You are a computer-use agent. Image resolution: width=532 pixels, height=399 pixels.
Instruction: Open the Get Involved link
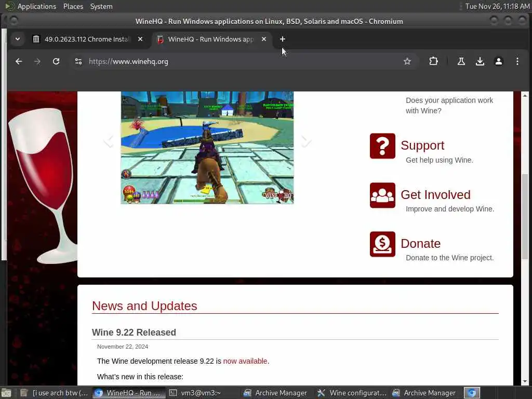click(x=436, y=195)
